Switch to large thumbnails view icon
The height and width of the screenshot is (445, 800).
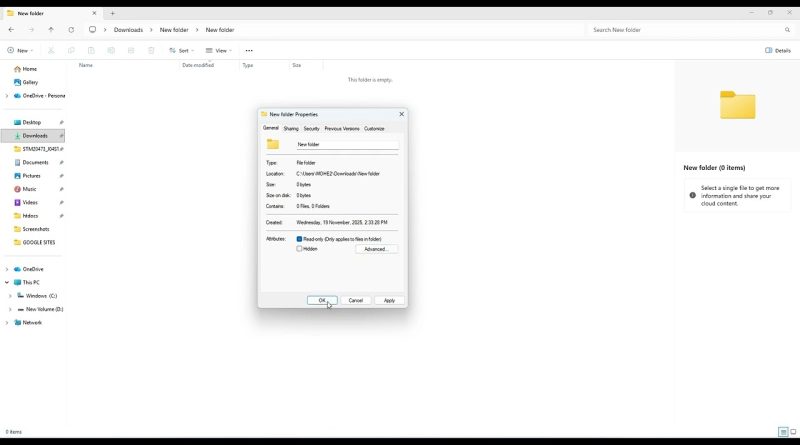(792, 431)
